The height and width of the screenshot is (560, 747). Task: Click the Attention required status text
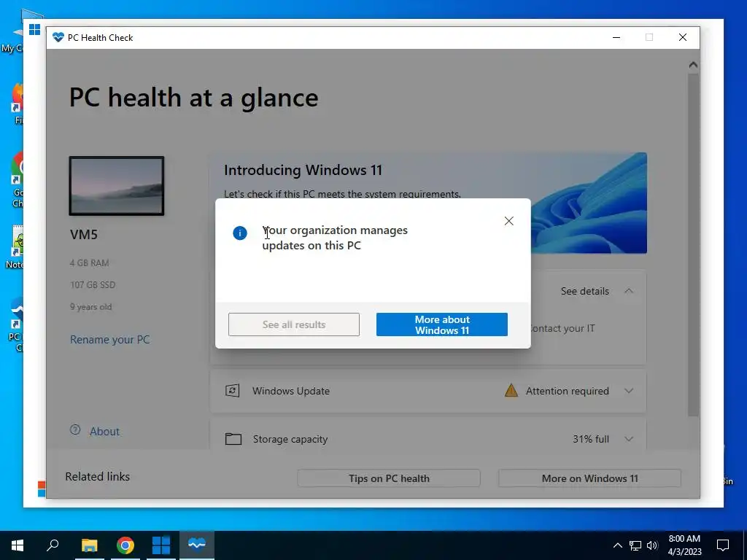(x=568, y=391)
